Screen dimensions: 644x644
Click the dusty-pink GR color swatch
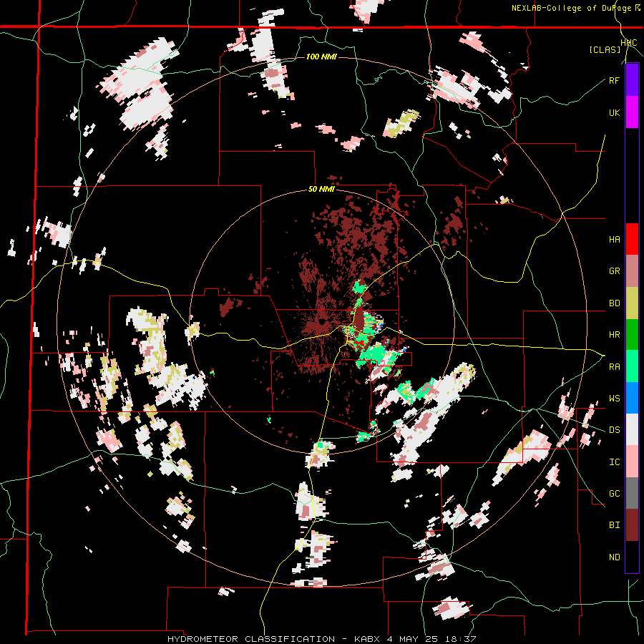[632, 271]
